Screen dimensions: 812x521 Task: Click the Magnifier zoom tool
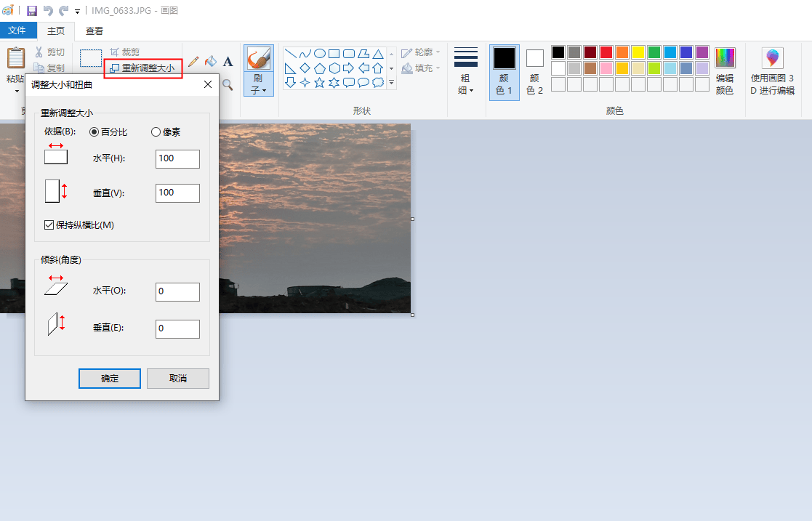(x=228, y=85)
